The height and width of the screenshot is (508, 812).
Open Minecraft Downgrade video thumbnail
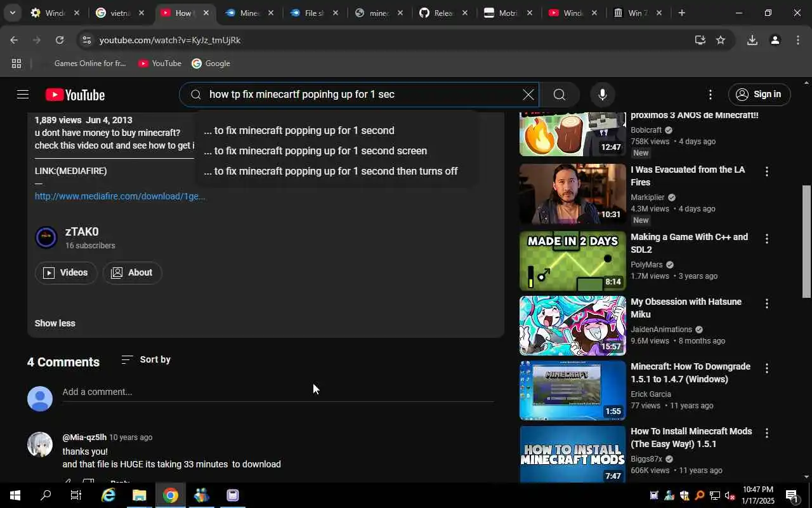click(573, 391)
